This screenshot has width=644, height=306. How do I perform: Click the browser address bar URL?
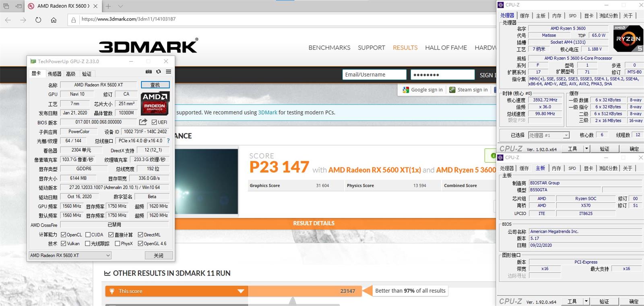click(128, 19)
